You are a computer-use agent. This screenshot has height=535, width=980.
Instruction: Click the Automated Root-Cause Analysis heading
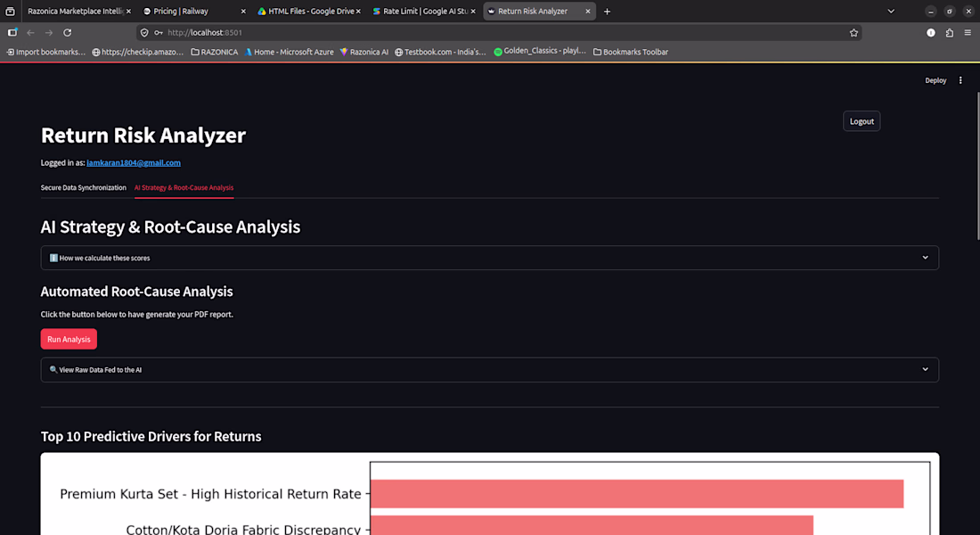[136, 292]
